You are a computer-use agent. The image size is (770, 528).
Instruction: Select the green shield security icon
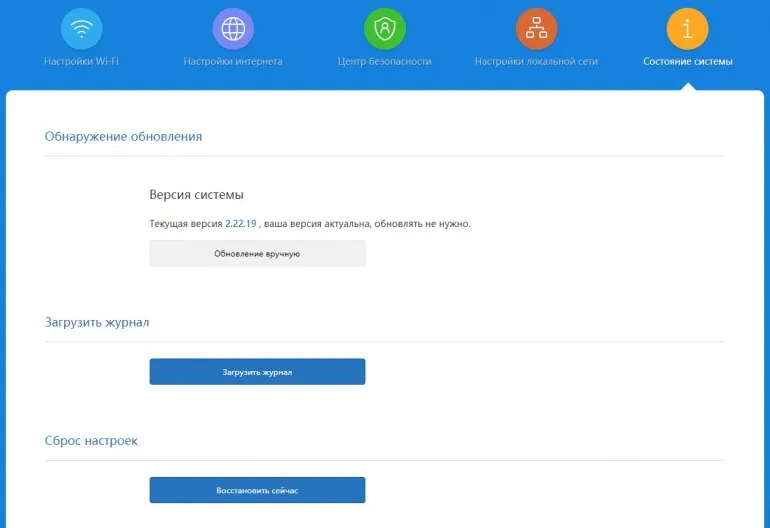point(384,28)
